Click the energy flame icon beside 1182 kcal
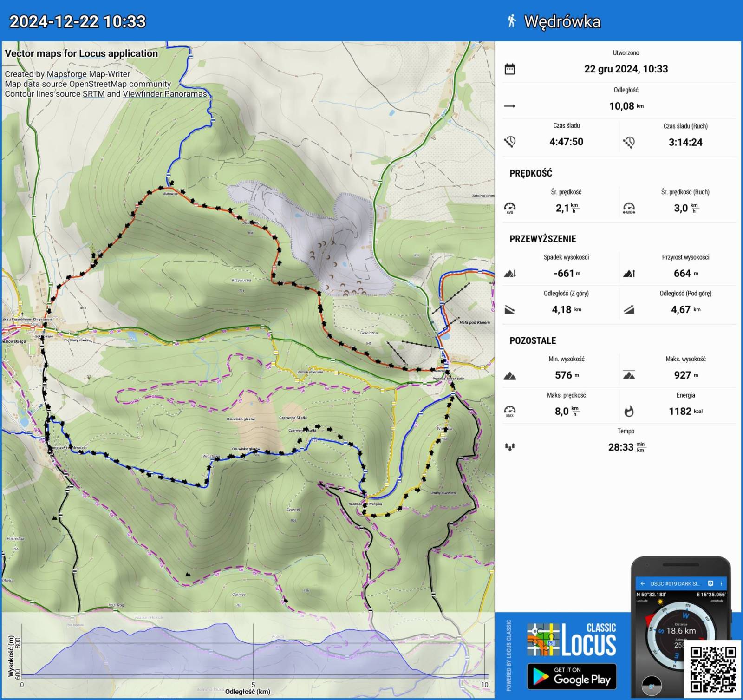This screenshot has height=700, width=743. pyautogui.click(x=629, y=411)
